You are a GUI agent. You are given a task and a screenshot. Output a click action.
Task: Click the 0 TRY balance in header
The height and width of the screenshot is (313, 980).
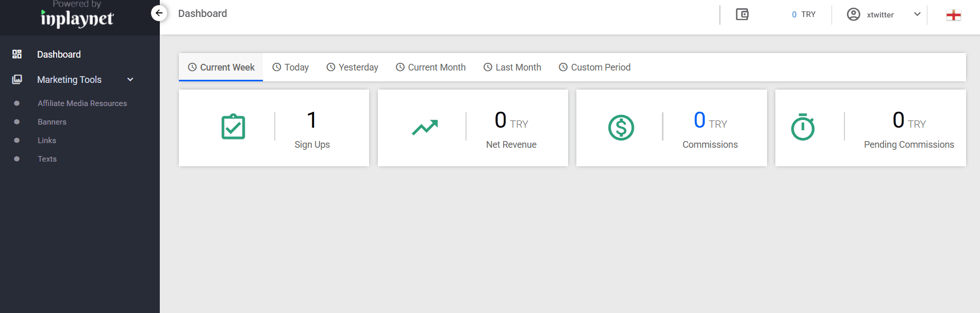(x=804, y=14)
